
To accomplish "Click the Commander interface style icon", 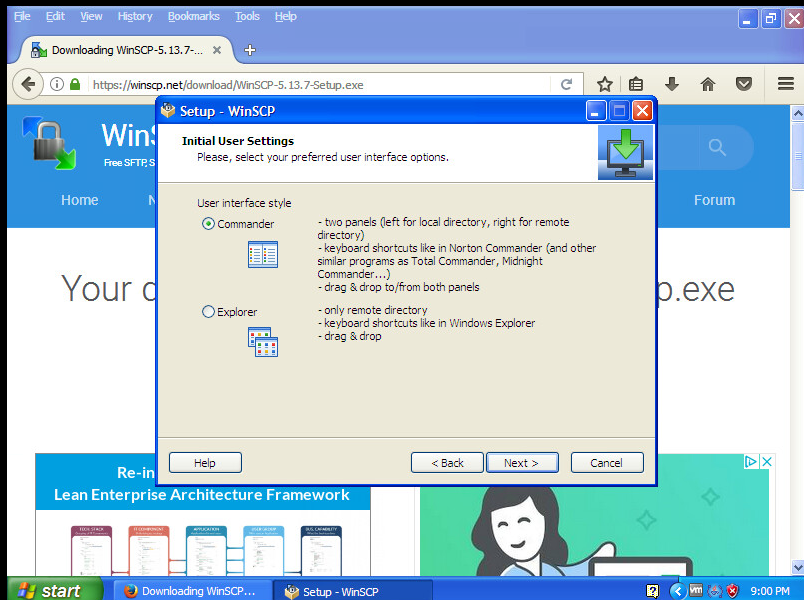I will (262, 255).
